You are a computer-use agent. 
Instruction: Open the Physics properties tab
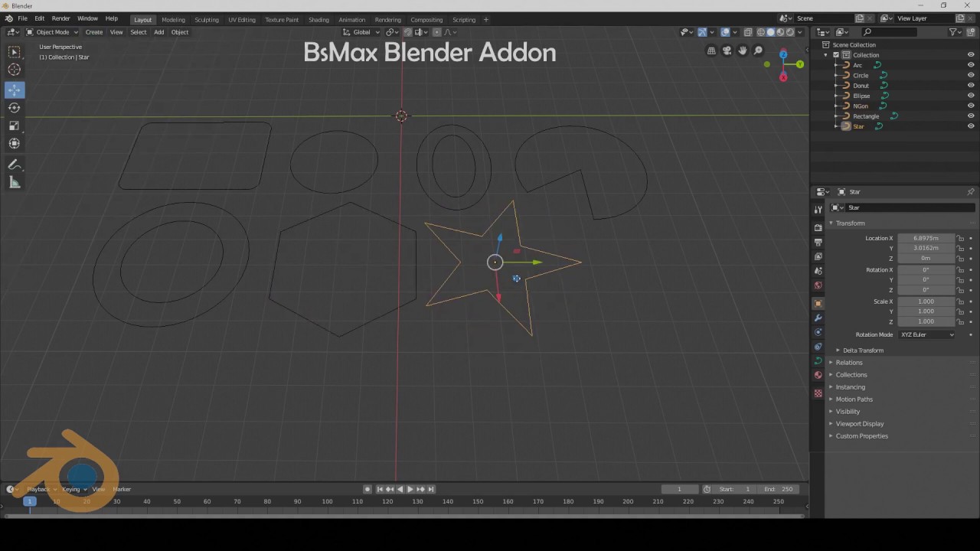pos(818,332)
